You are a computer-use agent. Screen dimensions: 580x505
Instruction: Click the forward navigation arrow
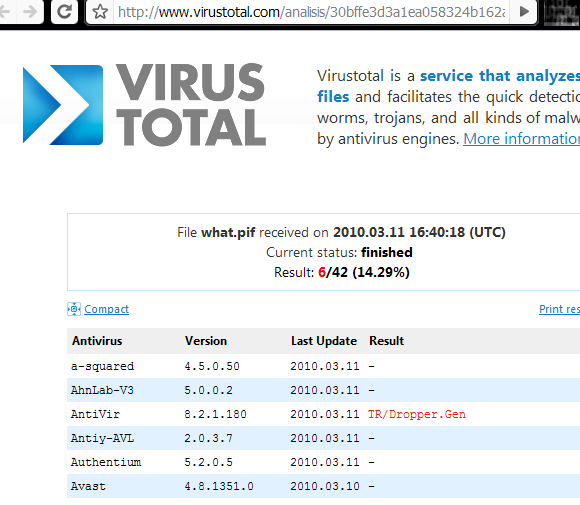tap(30, 12)
